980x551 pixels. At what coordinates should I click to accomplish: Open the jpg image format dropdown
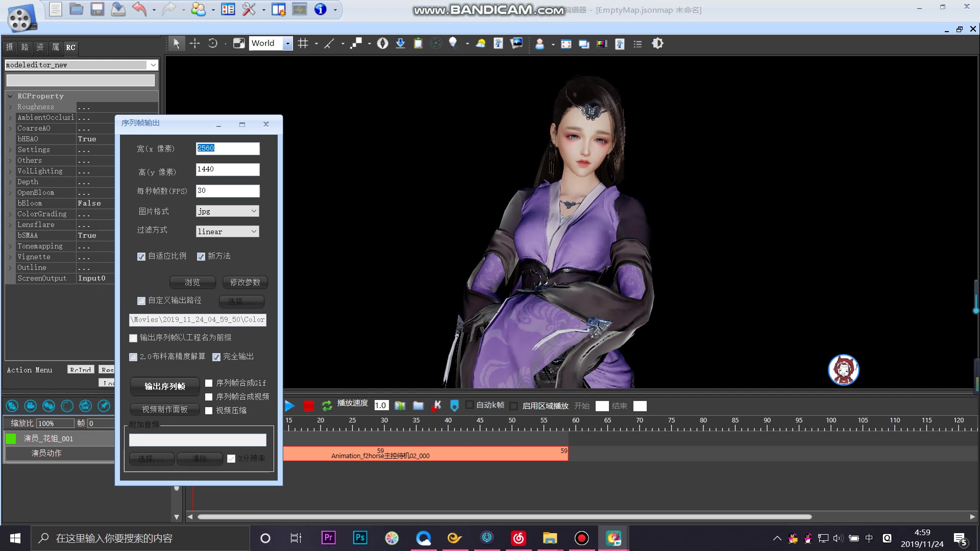click(x=227, y=211)
